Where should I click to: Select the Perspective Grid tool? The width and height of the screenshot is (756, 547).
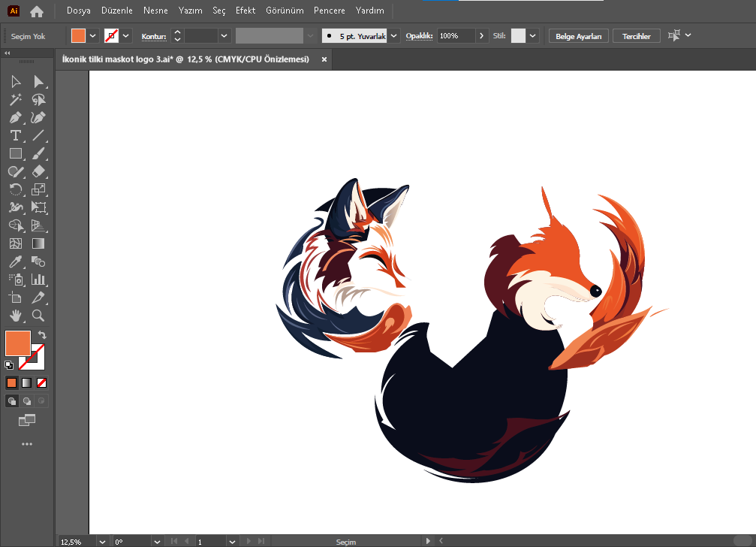point(38,225)
